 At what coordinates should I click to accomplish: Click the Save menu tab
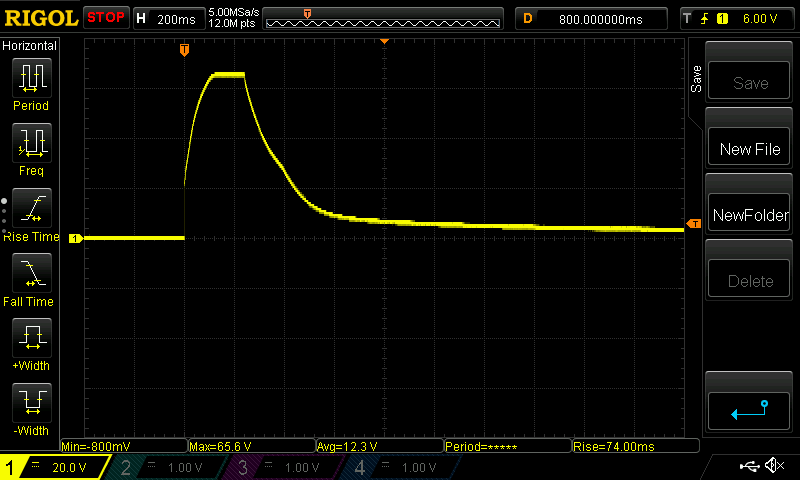tap(696, 80)
